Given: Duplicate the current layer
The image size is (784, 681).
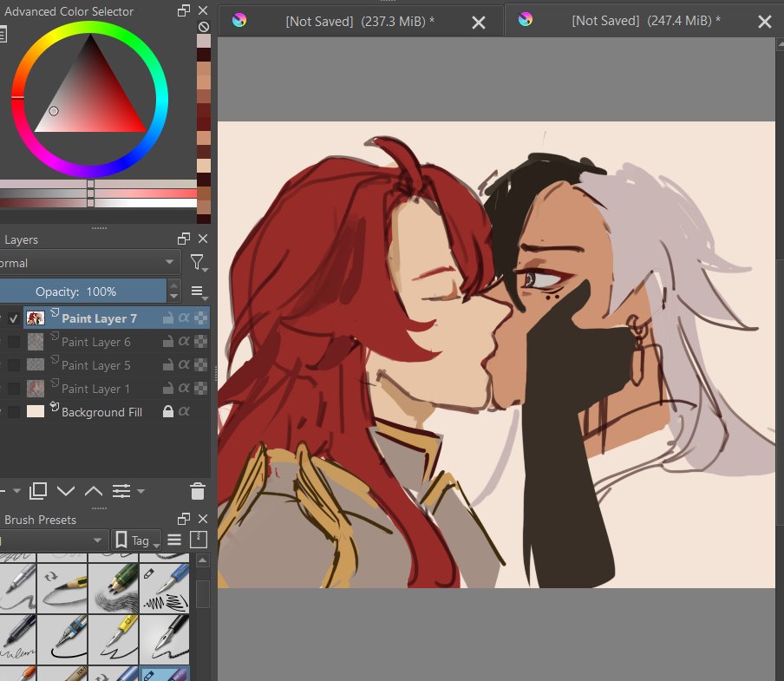Looking at the screenshot, I should (38, 492).
